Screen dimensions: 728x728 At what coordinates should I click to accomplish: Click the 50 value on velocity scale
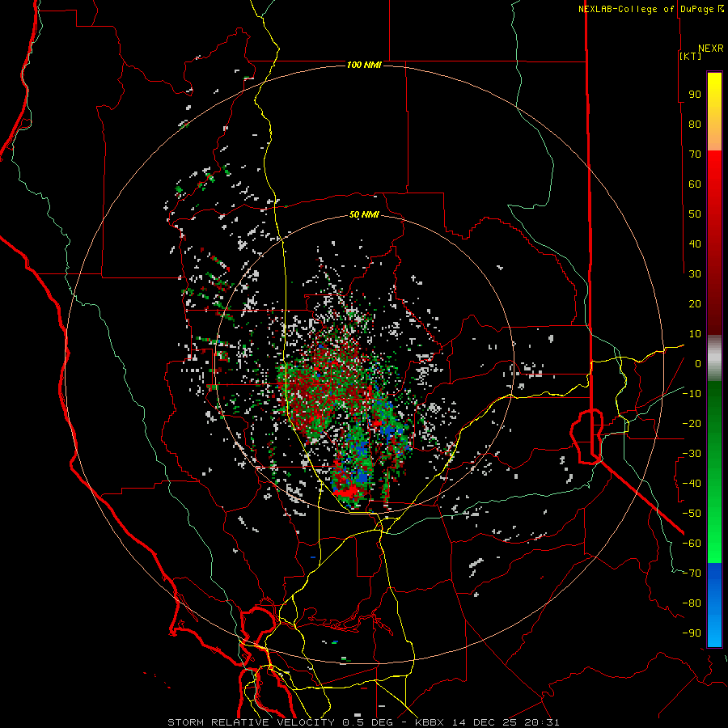(x=695, y=214)
